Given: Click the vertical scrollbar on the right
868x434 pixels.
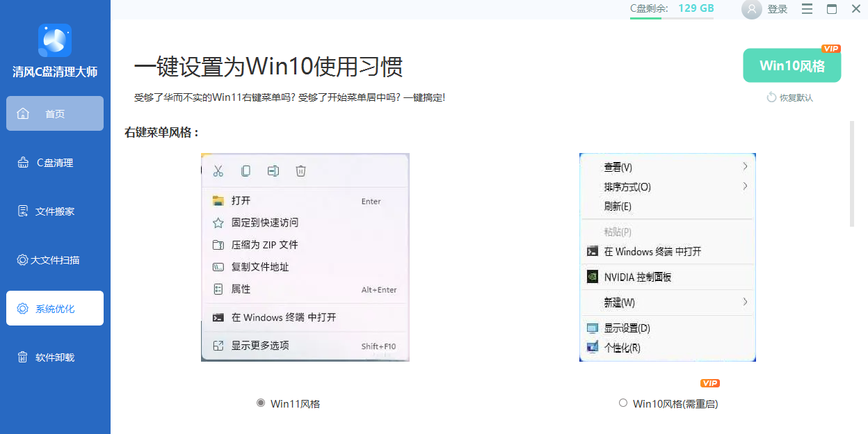Looking at the screenshot, I should point(852,174).
